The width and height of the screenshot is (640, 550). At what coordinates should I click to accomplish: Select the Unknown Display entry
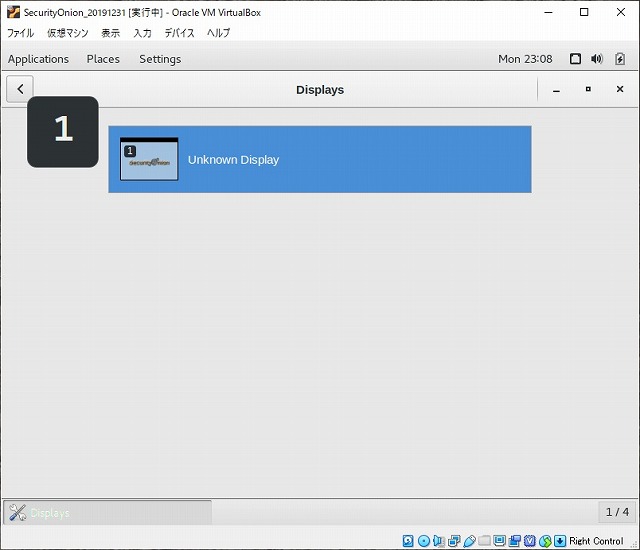click(320, 160)
